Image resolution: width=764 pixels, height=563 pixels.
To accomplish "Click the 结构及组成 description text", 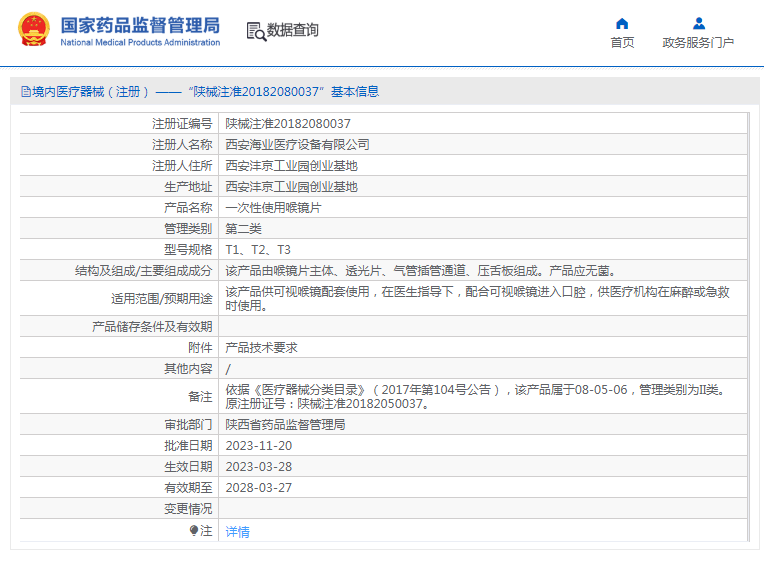I will 422,271.
